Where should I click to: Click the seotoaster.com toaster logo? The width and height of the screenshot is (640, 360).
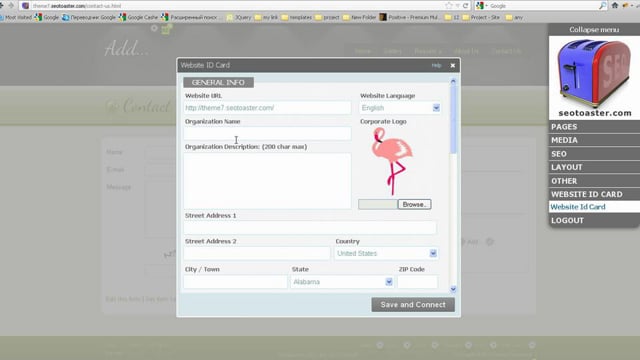click(x=594, y=78)
